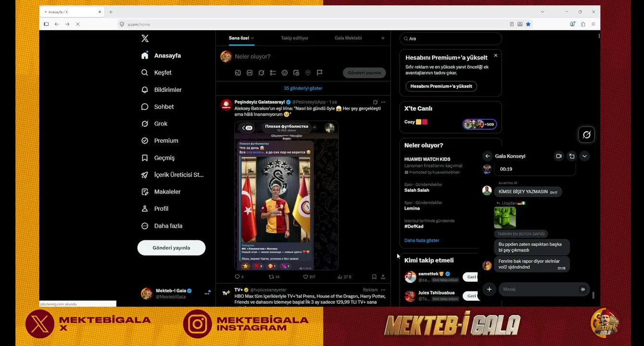The image size is (644, 346).
Task: Dismiss the Premium+ upgrade card
Action: [495, 56]
